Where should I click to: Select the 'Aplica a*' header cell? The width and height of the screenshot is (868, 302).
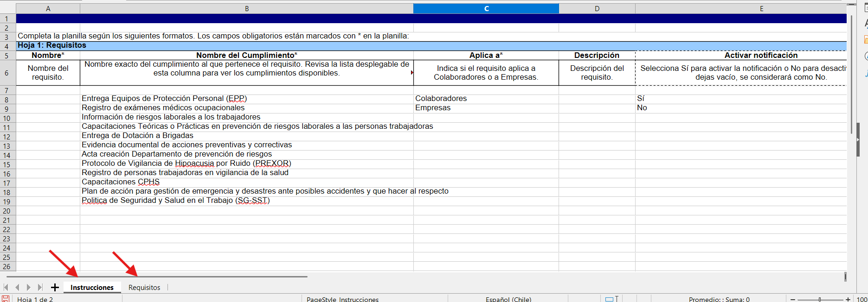click(x=486, y=55)
